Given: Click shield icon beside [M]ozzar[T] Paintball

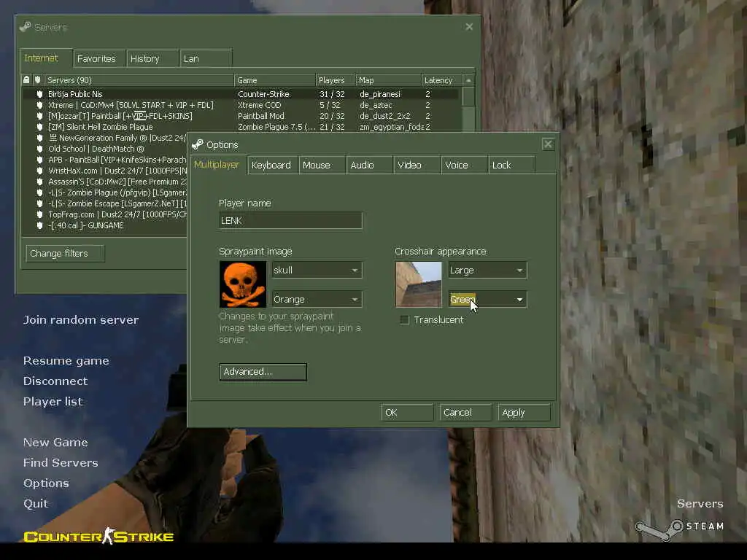Looking at the screenshot, I should tap(39, 116).
